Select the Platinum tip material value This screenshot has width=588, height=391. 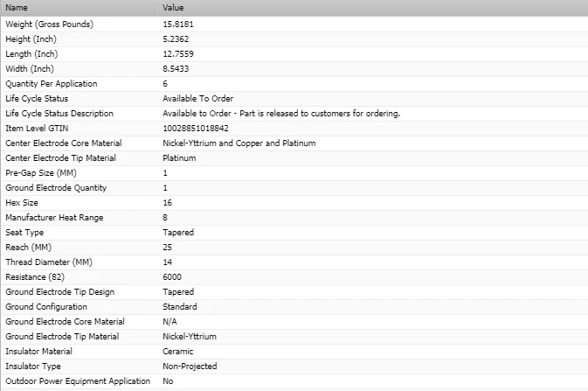click(179, 158)
